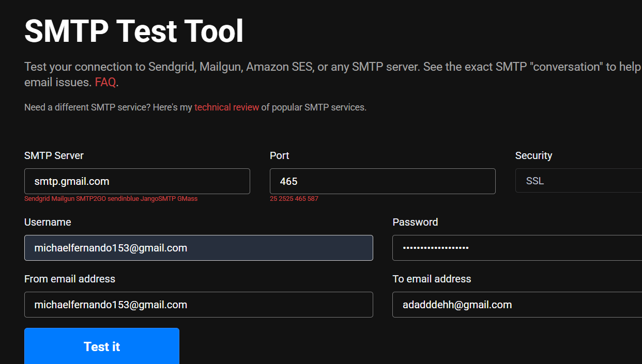This screenshot has height=364, width=642.
Task: Select port 25 shortcut
Action: pyautogui.click(x=273, y=199)
